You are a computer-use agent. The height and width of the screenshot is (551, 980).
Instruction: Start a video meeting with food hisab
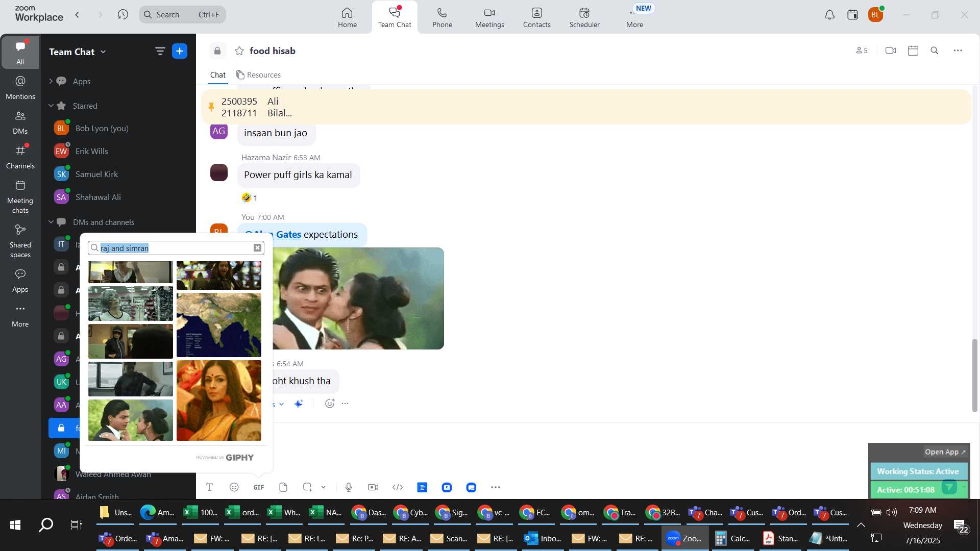coord(891,51)
